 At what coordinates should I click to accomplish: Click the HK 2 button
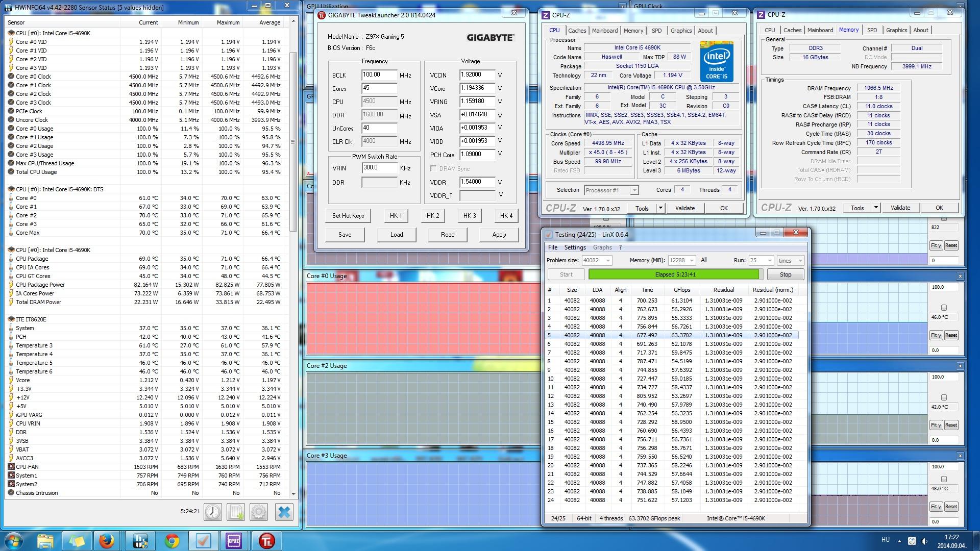click(x=433, y=216)
